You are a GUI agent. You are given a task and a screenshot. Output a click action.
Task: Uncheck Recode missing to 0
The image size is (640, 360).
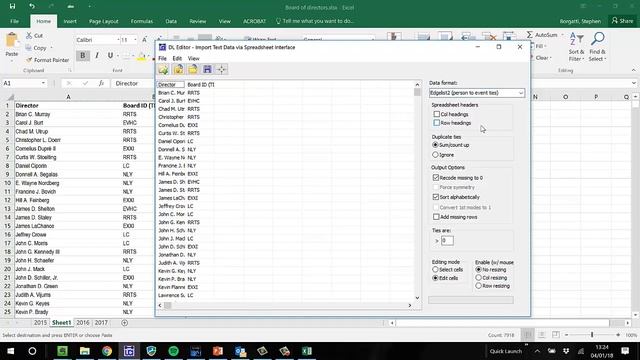436,178
